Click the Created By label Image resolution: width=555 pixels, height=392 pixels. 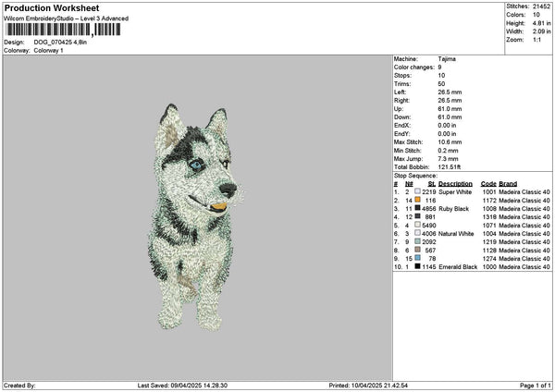tap(19, 386)
